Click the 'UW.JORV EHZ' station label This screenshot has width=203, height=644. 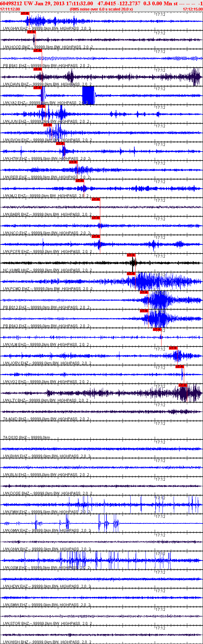(16, 363)
